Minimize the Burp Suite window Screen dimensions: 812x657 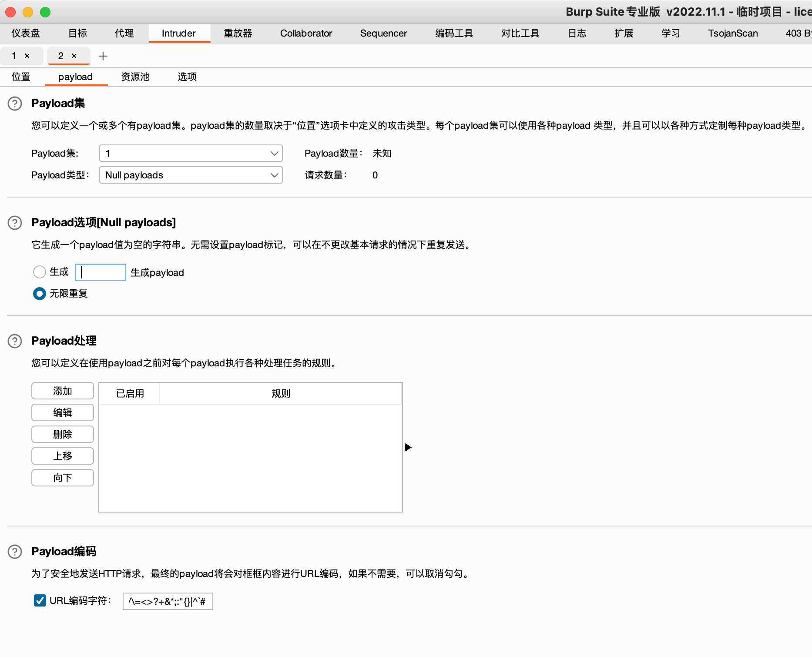28,12
